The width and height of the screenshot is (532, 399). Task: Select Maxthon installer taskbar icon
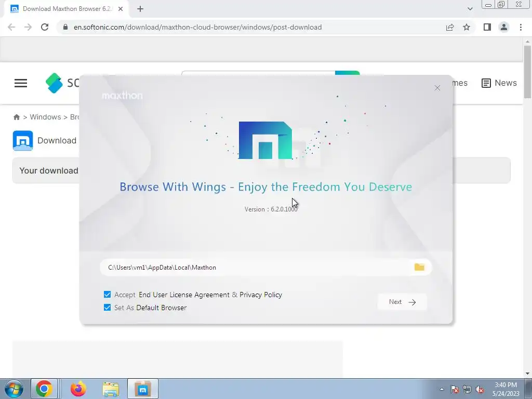(x=143, y=389)
